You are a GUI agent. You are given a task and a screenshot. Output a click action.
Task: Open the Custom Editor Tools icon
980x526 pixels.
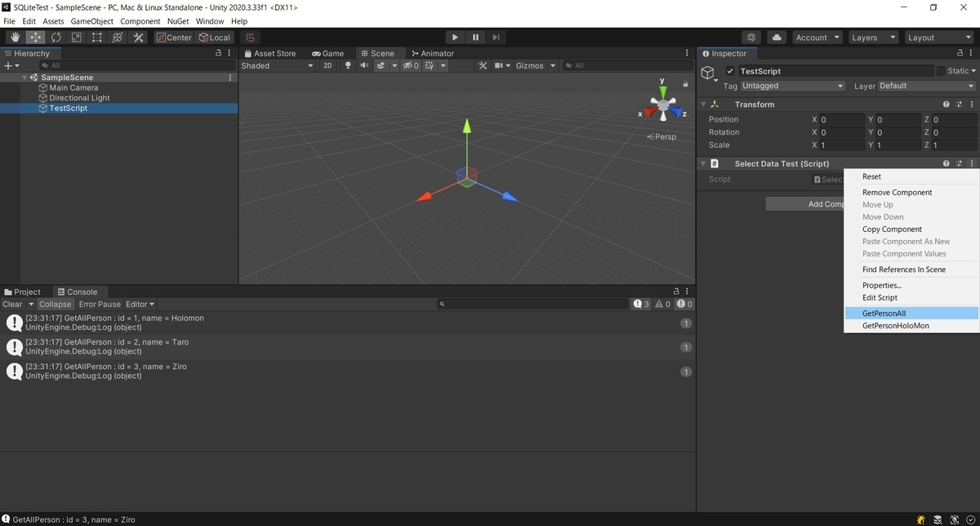pos(136,37)
